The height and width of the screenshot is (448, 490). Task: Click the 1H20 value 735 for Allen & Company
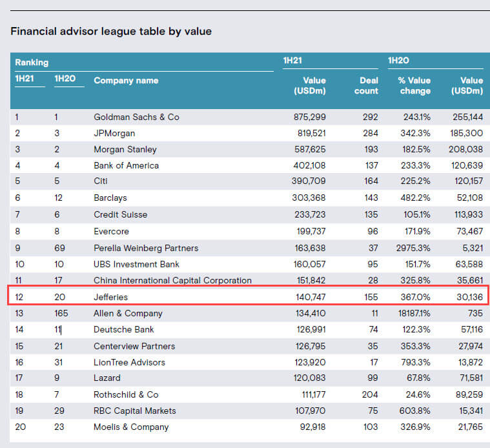[476, 313]
